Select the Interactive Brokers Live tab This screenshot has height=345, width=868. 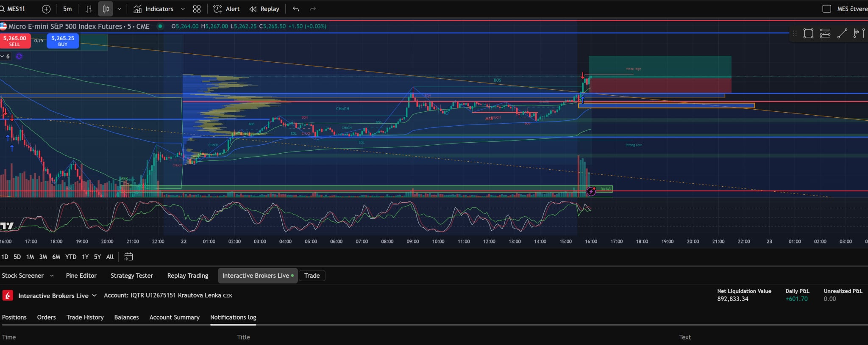(258, 276)
